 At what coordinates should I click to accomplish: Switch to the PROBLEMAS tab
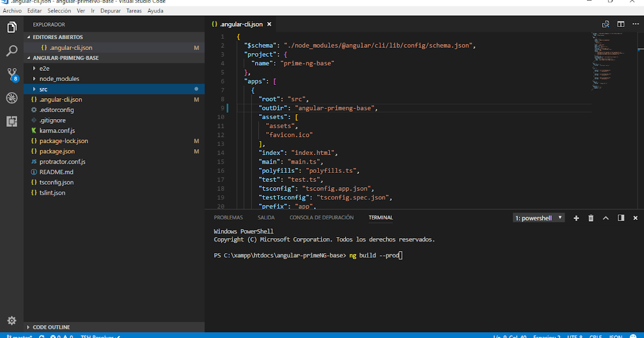(228, 217)
